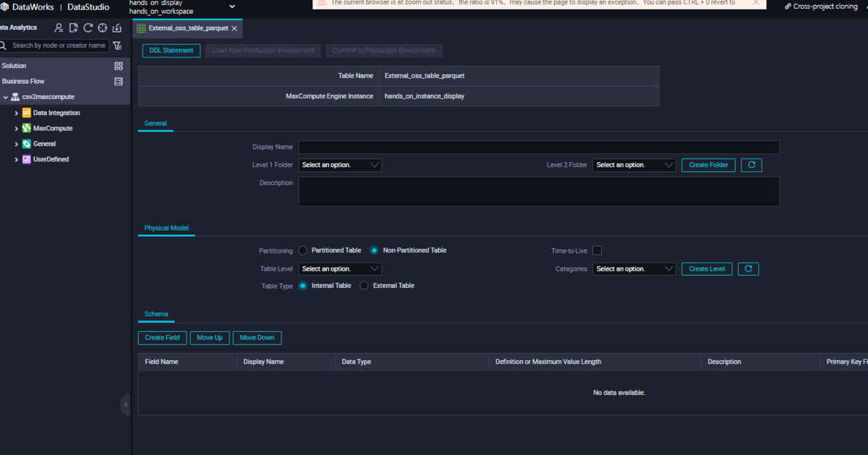Viewport: 868px width, 455px height.
Task: Select Non-Partitioned Table radio button
Action: [374, 250]
